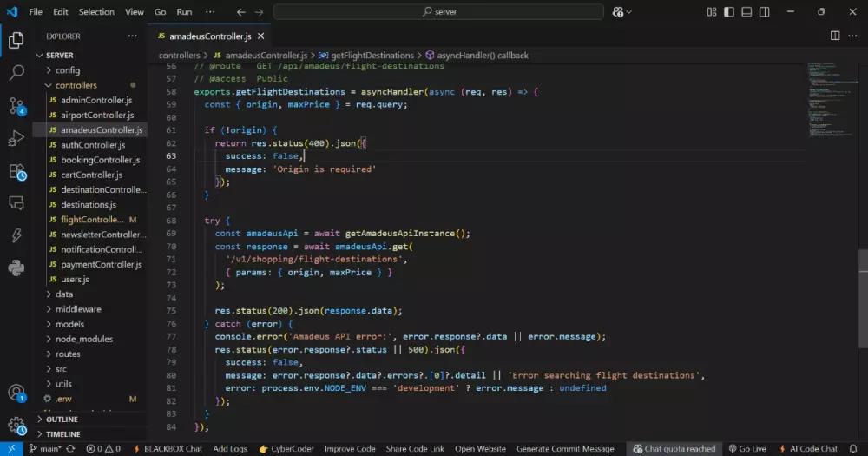Screen dimensions: 868x456
Task: Open the Search view in activity bar
Action: 16,73
